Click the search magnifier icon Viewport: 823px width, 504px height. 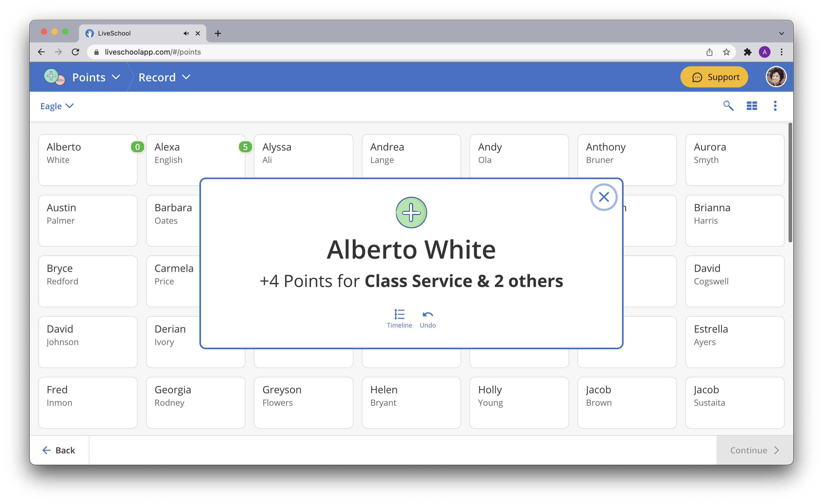click(x=728, y=106)
